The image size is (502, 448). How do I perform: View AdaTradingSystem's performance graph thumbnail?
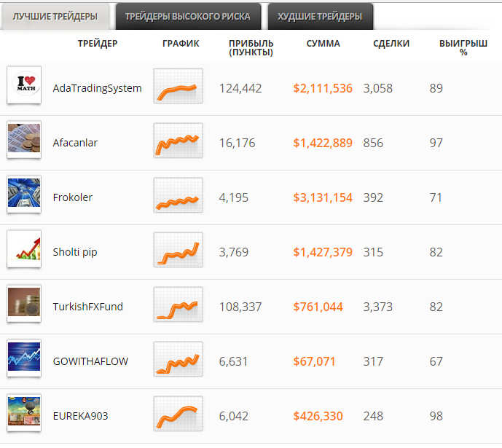click(x=178, y=86)
